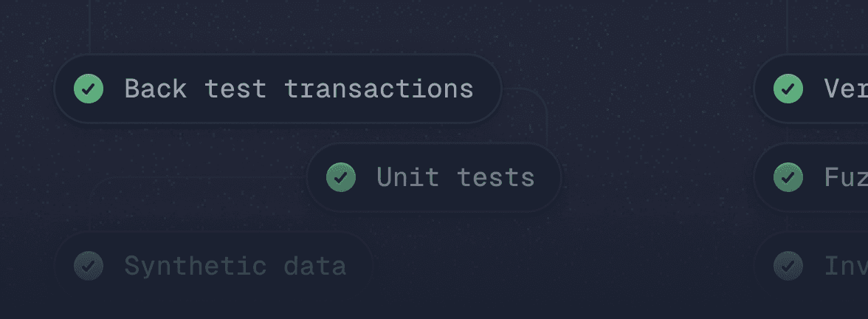Click the green checkmark beside Back test transactions

(89, 89)
